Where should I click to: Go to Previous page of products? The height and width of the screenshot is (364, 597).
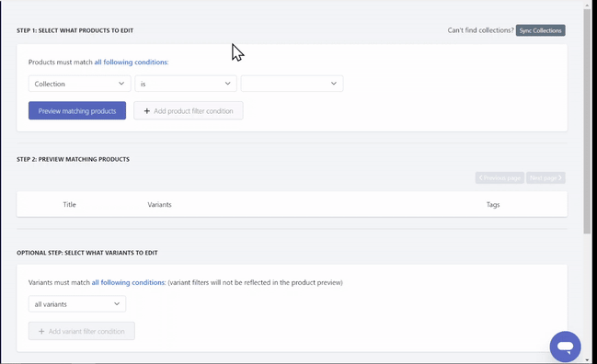(499, 177)
